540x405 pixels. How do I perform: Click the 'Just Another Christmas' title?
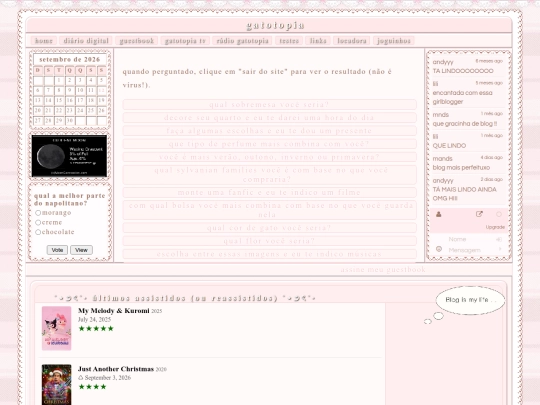(116, 369)
